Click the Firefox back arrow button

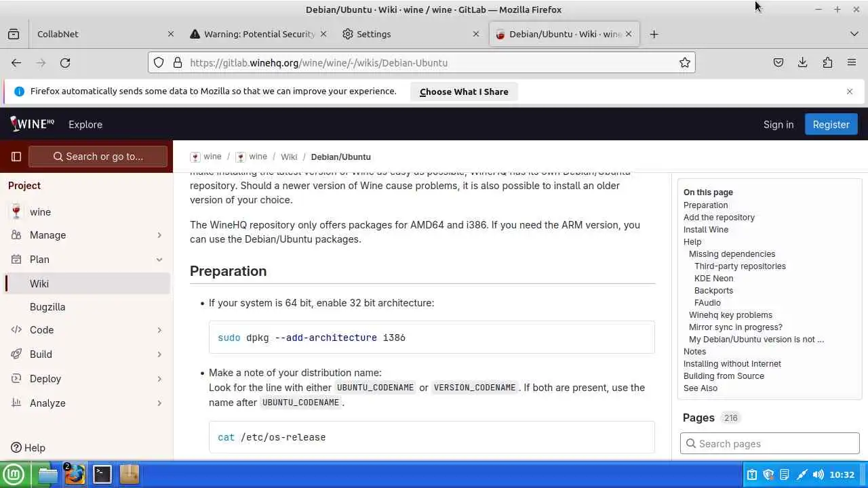[x=16, y=62]
